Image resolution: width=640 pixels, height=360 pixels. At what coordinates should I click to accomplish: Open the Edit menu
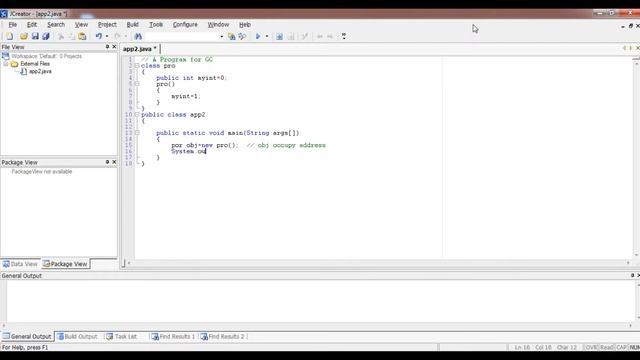pyautogui.click(x=32, y=25)
